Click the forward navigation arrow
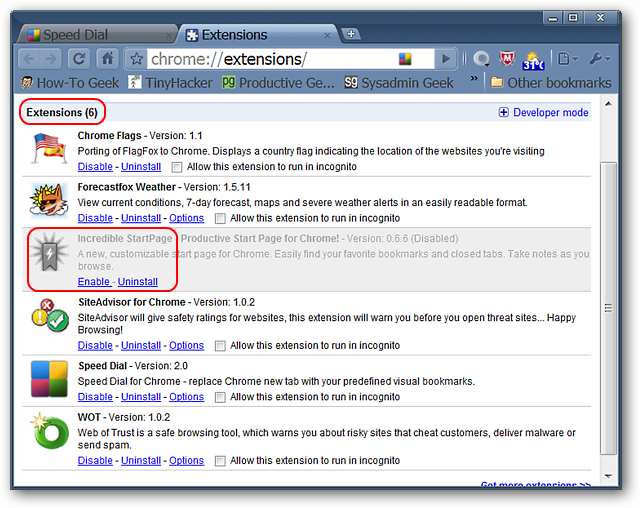The height and width of the screenshot is (508, 640). click(51, 59)
